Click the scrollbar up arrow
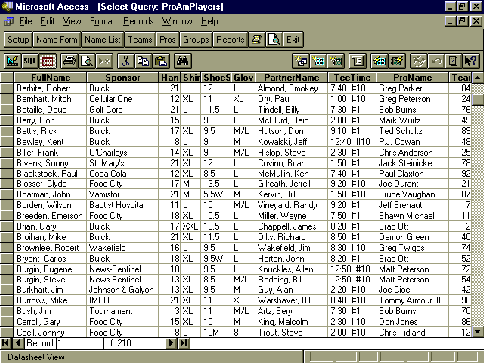Image resolution: width=484 pixels, height=363 pixels. click(x=477, y=78)
